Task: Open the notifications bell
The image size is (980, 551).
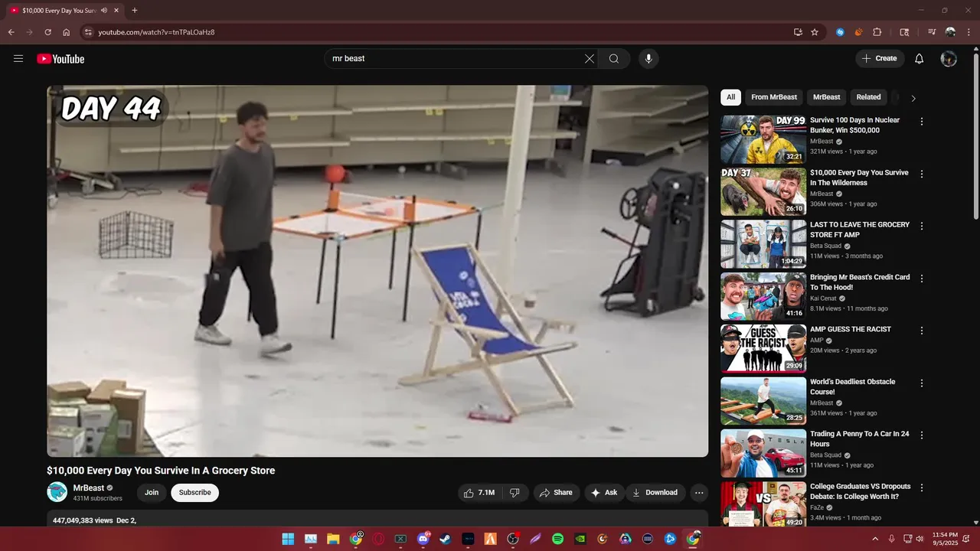Action: 920,59
